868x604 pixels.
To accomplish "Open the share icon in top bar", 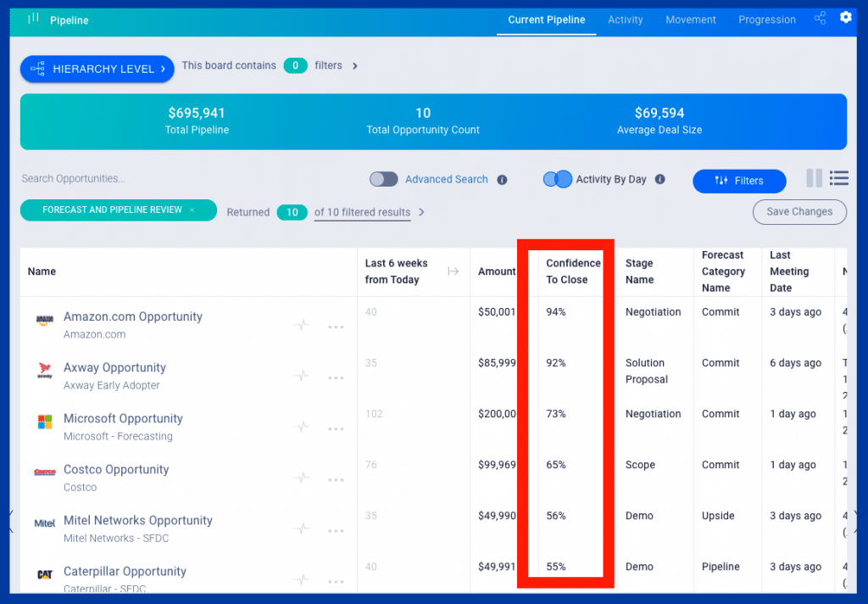I will click(x=820, y=19).
